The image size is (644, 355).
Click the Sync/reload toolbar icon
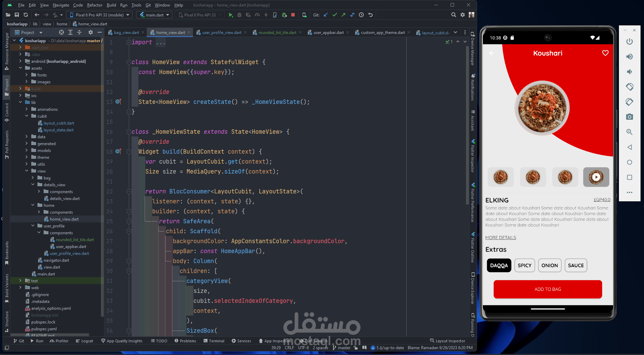pos(26,15)
